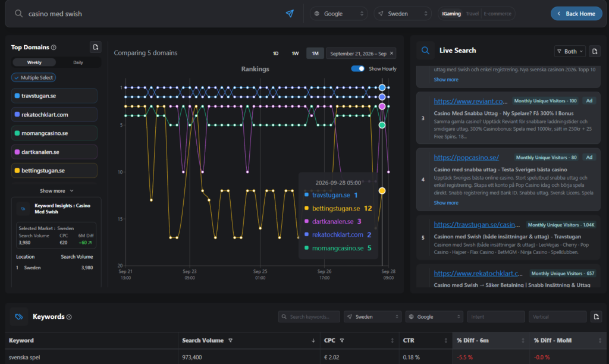The width and height of the screenshot is (609, 364).
Task: Select the 1W time range tab
Action: click(295, 53)
